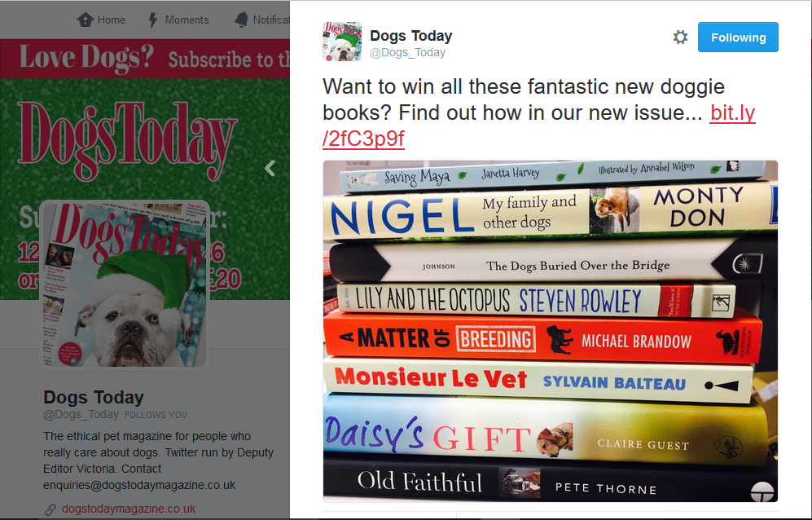The image size is (812, 520).
Task: Click the @Dogs_Today handle in the profile sidebar
Action: coord(81,414)
